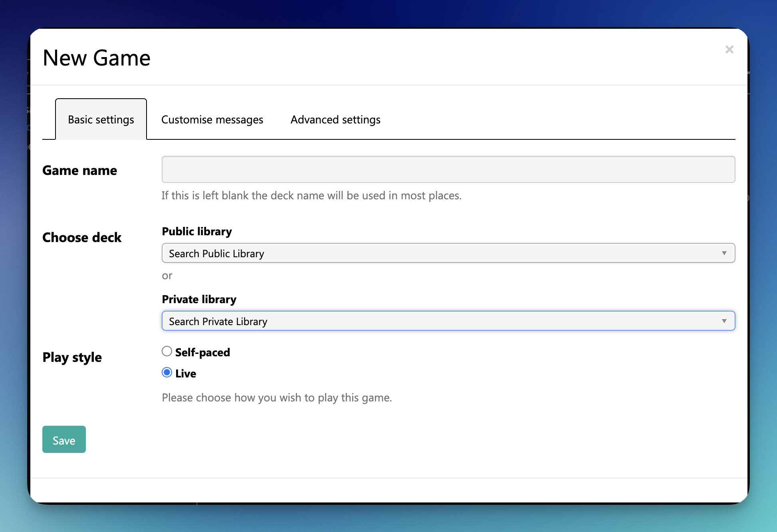Save the new game
This screenshot has height=532, width=777.
click(64, 439)
